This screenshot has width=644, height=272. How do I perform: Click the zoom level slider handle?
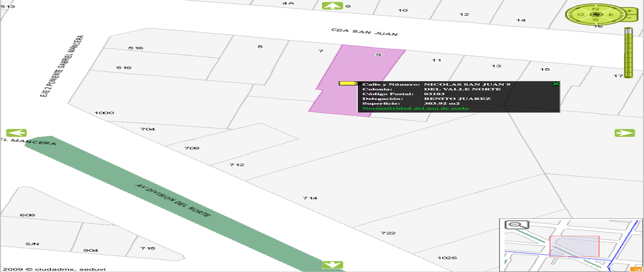pos(628,31)
